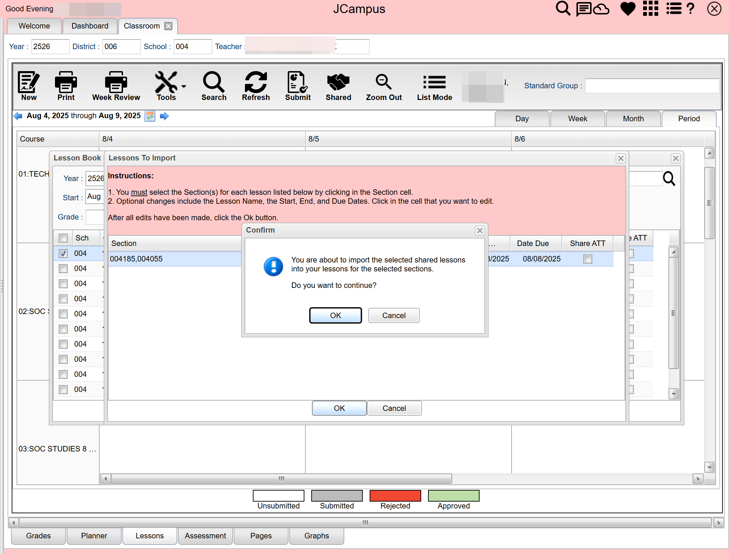Click the cloud icon in header

click(601, 9)
